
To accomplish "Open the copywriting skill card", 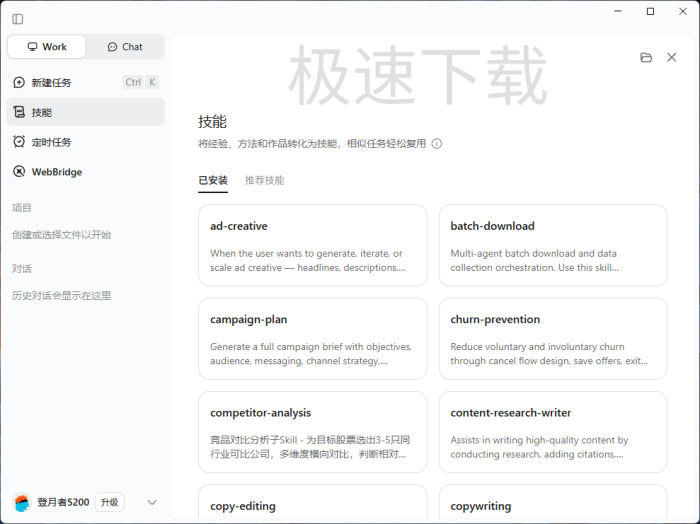I will coord(553,502).
